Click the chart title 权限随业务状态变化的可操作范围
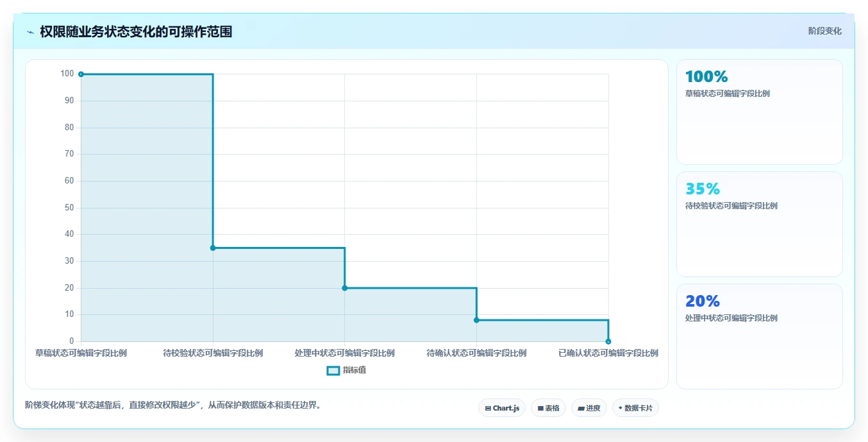The width and height of the screenshot is (868, 442). point(136,32)
